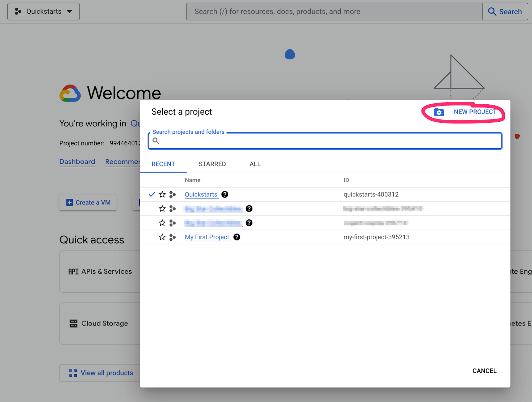This screenshot has width=532, height=402.
Task: Open the Dashboard link
Action: tap(77, 162)
